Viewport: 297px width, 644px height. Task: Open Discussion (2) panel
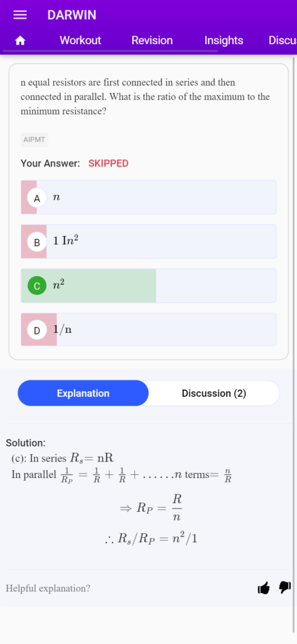pyautogui.click(x=213, y=393)
